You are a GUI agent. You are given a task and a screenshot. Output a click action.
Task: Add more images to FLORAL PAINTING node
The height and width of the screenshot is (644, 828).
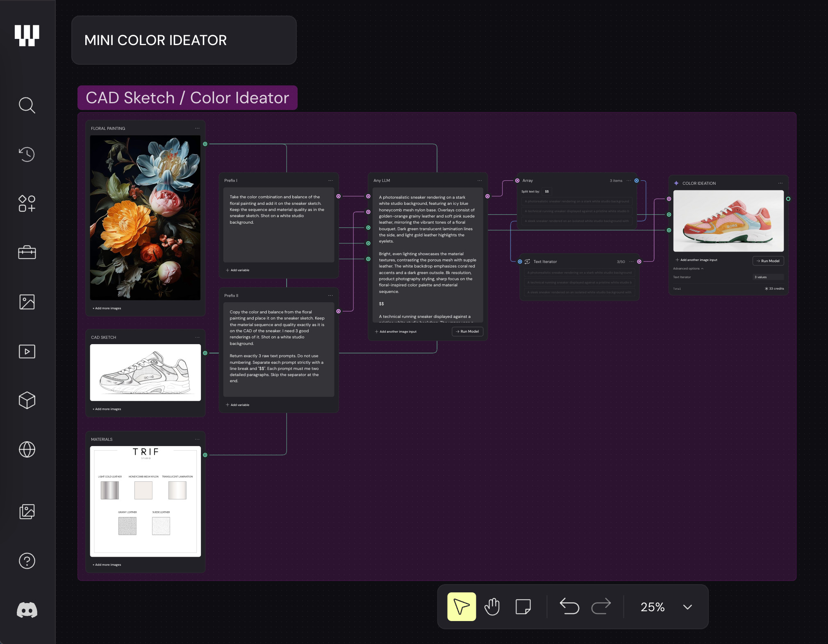(x=107, y=308)
